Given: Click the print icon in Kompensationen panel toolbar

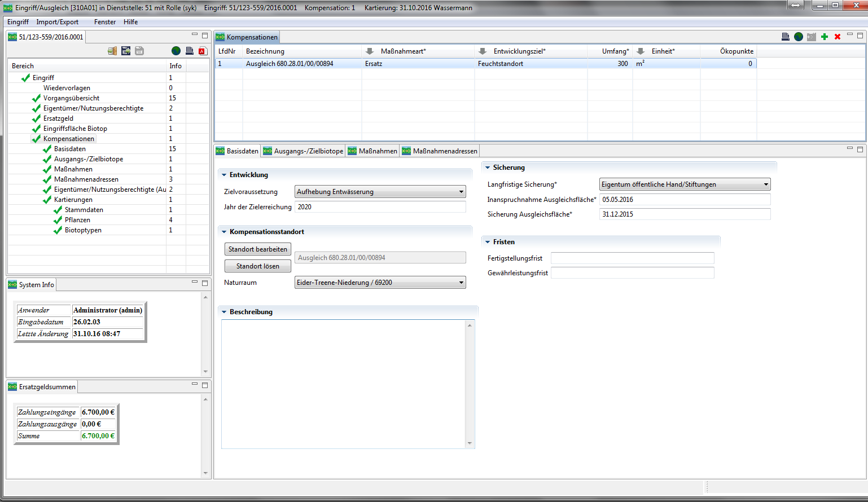Looking at the screenshot, I should tap(785, 37).
